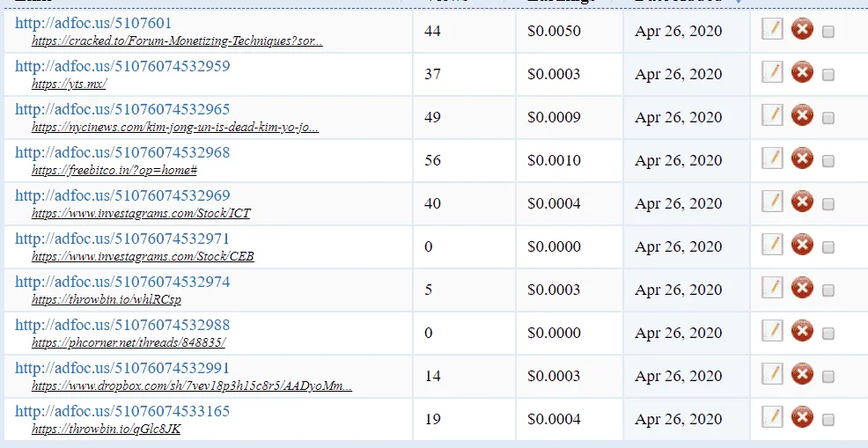Screen dimensions: 868x448
Task: Tick checkbox for phcorner.net row
Action: click(x=828, y=334)
